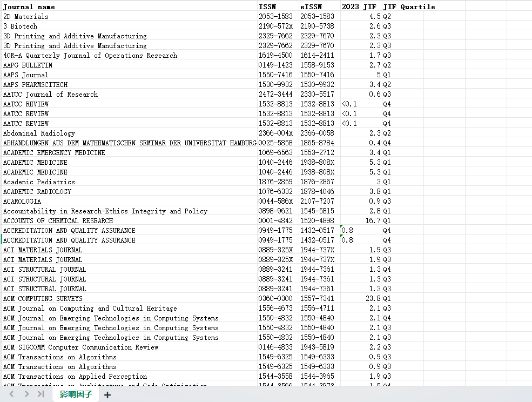Screen dimensions: 532x402
Task: Click the previous sheet navigation arrow
Action: click(x=11, y=394)
